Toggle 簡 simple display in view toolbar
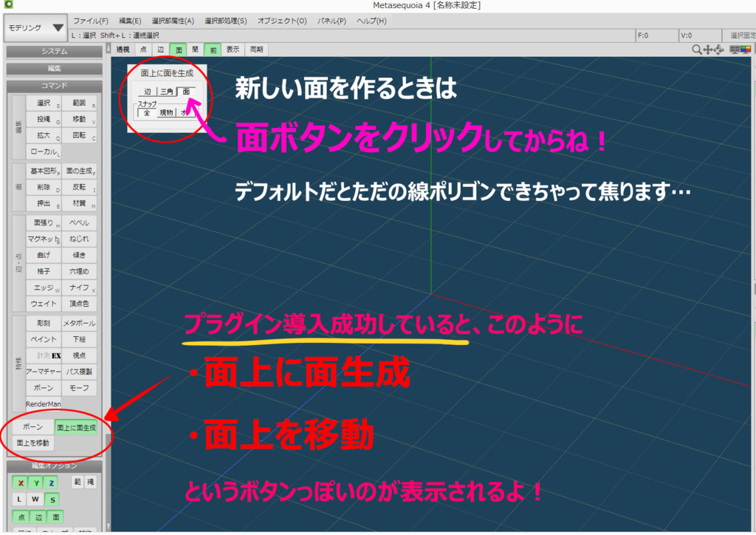This screenshot has width=756, height=535. point(195,50)
